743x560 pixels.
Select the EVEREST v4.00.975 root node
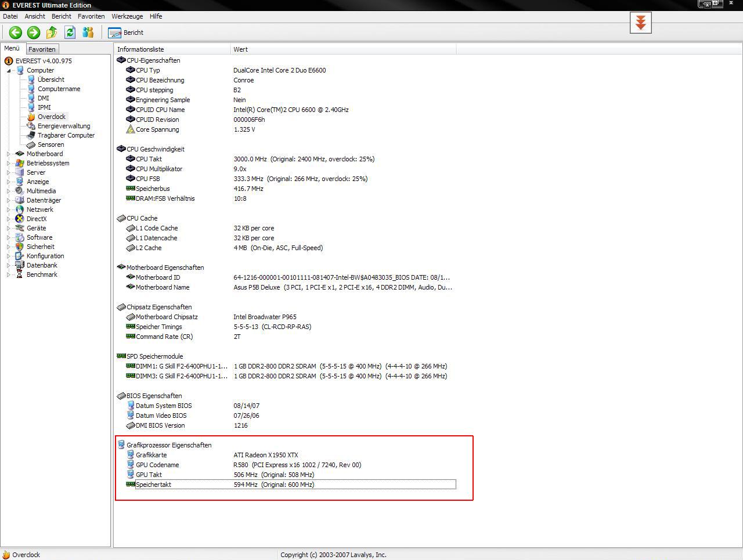pyautogui.click(x=44, y=61)
